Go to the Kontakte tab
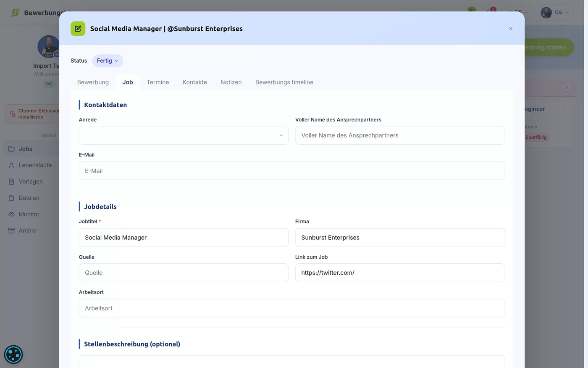 (194, 82)
